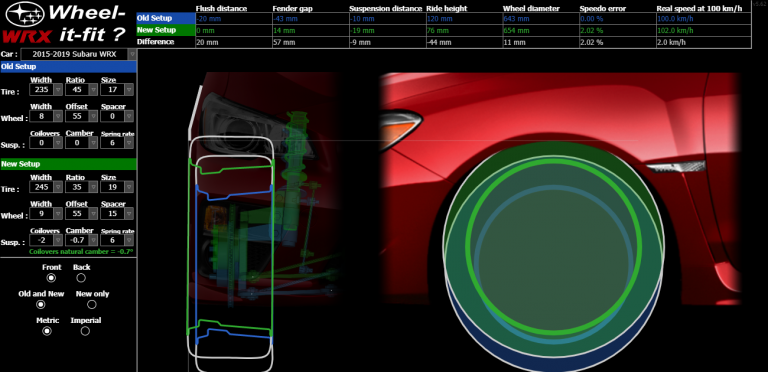Click the suspension strut diagram

[299, 171]
